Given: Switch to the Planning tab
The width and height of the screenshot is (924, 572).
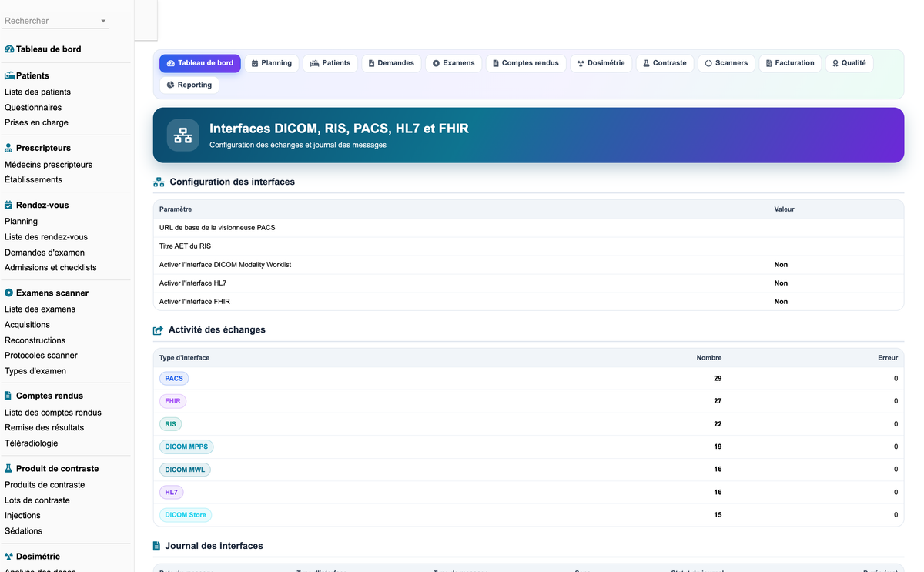Looking at the screenshot, I should [272, 63].
